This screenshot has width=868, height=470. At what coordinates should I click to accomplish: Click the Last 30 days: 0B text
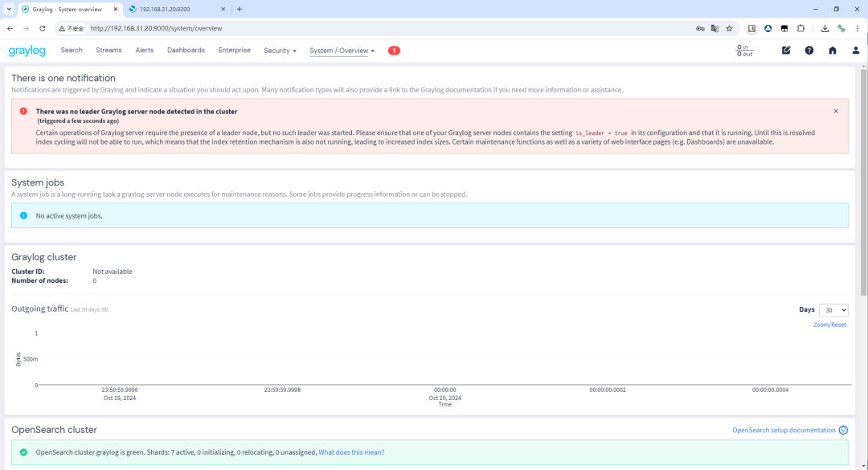click(x=89, y=310)
